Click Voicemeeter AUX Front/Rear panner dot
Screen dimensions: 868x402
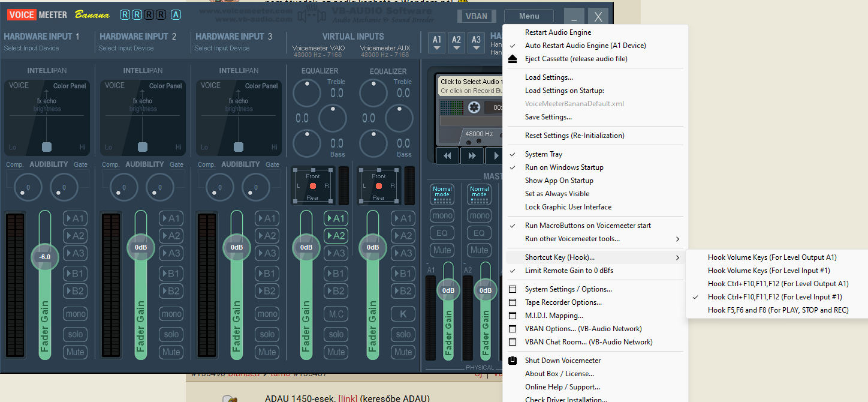(x=379, y=187)
